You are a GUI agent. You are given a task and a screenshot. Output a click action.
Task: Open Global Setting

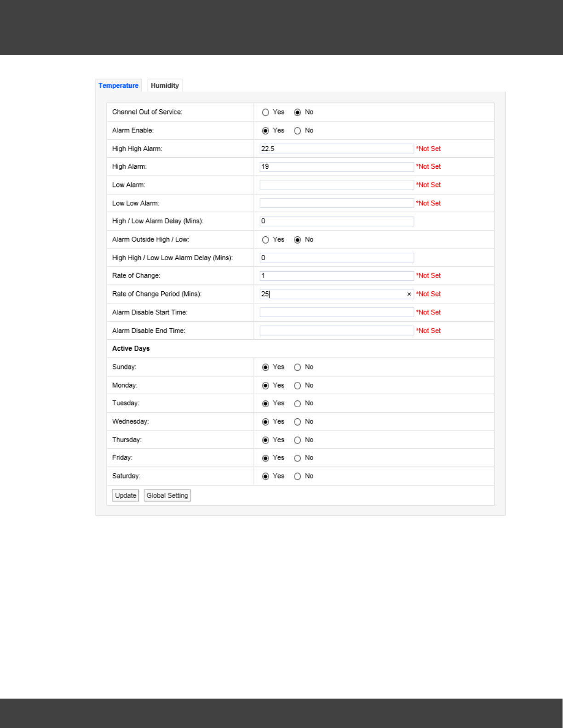click(167, 495)
